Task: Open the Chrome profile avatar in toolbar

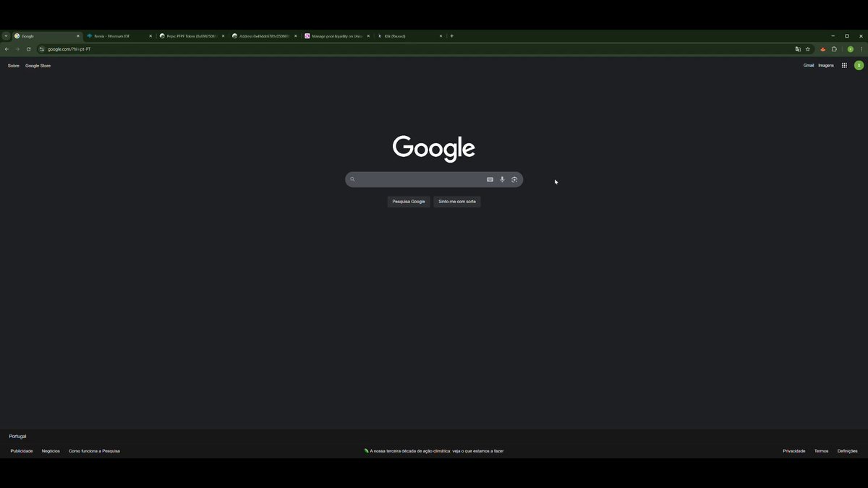Action: coord(851,49)
